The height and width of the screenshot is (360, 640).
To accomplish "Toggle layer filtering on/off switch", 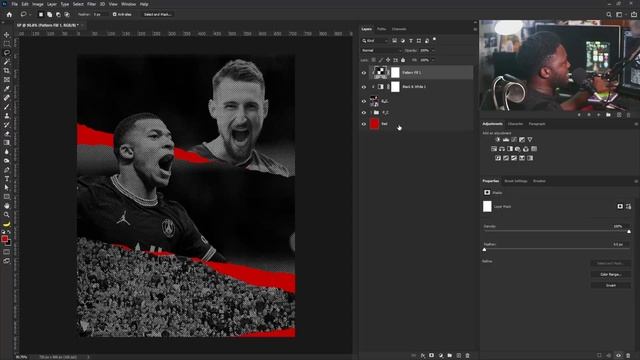I will [x=434, y=40].
